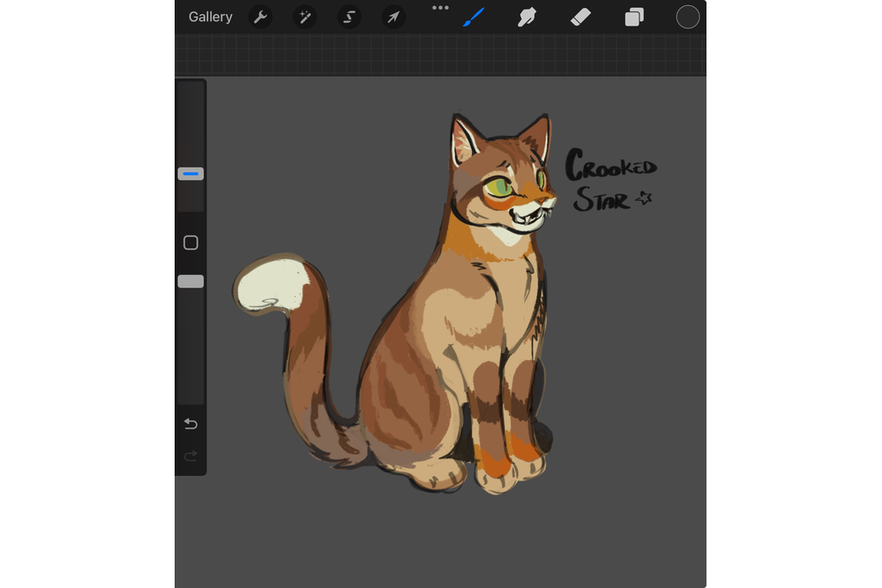Tap the handwritten "Crooked" text on canvas
The width and height of the screenshot is (882, 588).
[610, 166]
